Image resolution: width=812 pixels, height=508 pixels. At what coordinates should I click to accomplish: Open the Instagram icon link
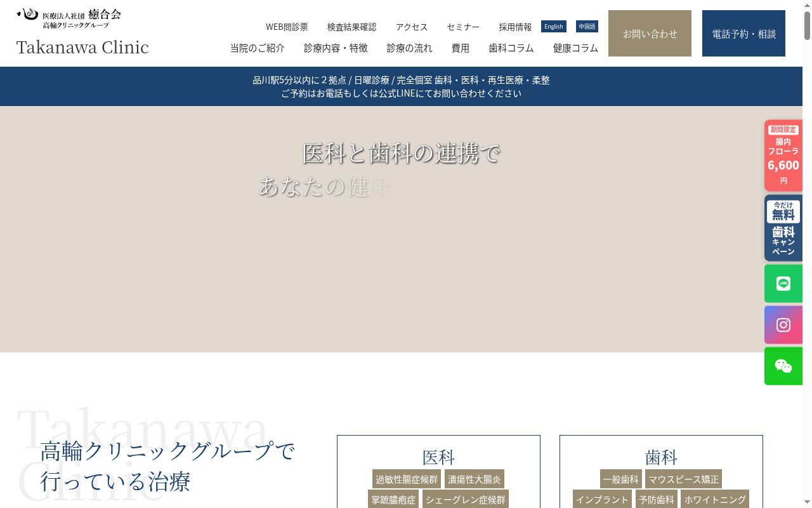coord(783,324)
